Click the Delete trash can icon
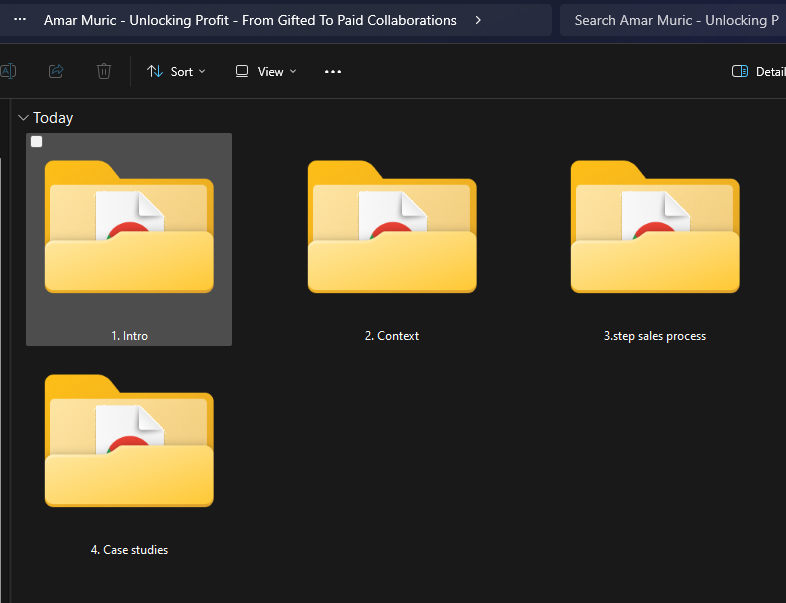 [104, 71]
